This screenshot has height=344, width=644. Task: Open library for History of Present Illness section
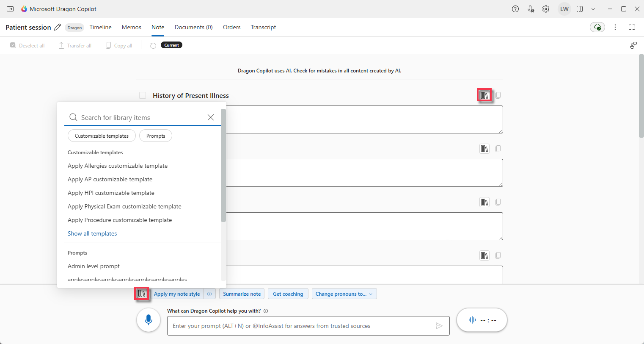click(x=484, y=95)
